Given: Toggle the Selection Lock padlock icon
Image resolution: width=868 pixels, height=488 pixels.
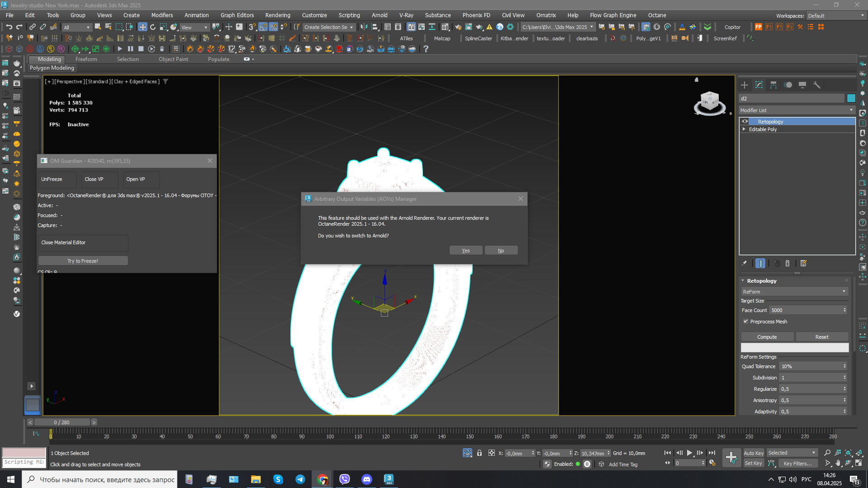Looking at the screenshot, I should (x=479, y=453).
